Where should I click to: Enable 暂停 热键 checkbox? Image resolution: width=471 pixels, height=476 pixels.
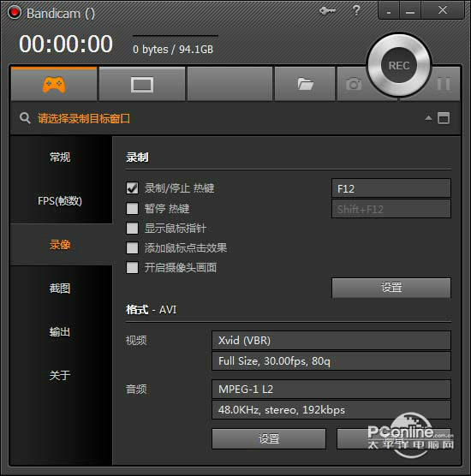(132, 209)
